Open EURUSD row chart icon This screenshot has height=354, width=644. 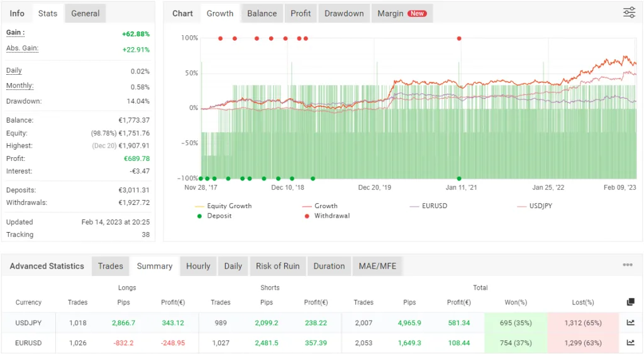point(630,343)
